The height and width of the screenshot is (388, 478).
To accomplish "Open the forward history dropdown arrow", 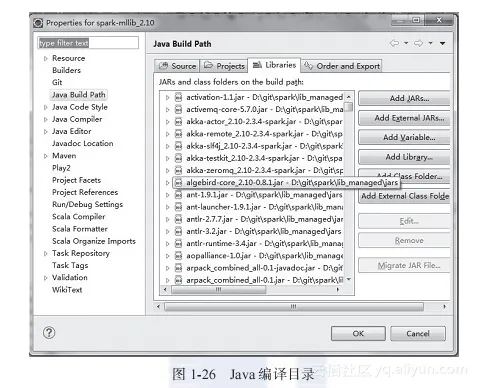I will click(431, 43).
